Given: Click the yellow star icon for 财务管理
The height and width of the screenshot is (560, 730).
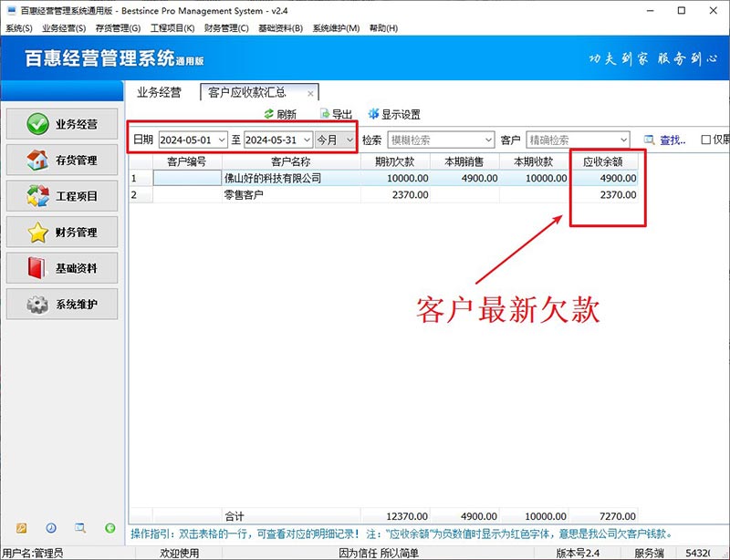Looking at the screenshot, I should [37, 232].
